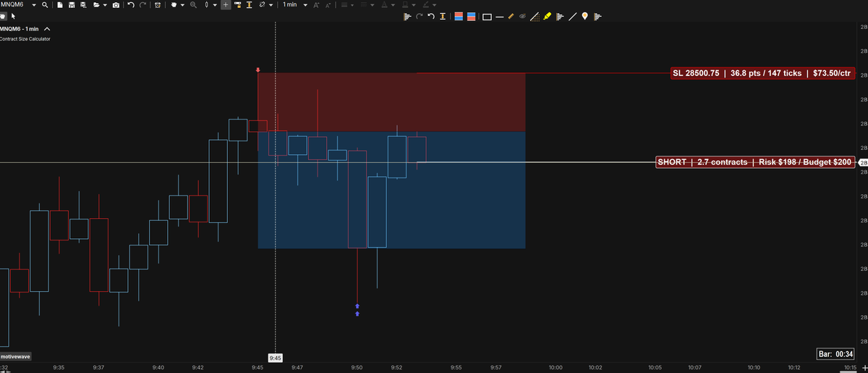Image resolution: width=868 pixels, height=373 pixels.
Task: Select the trend channel hatch tool
Action: coord(535,17)
